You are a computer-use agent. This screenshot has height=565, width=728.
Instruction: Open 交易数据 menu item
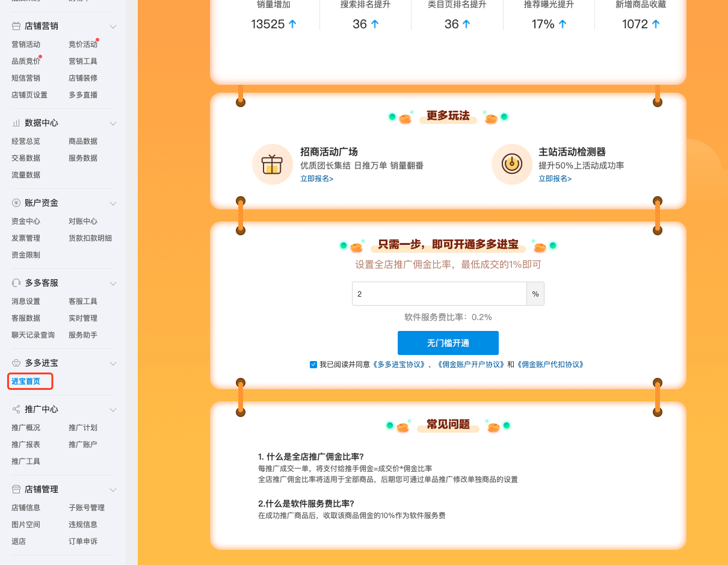(26, 158)
